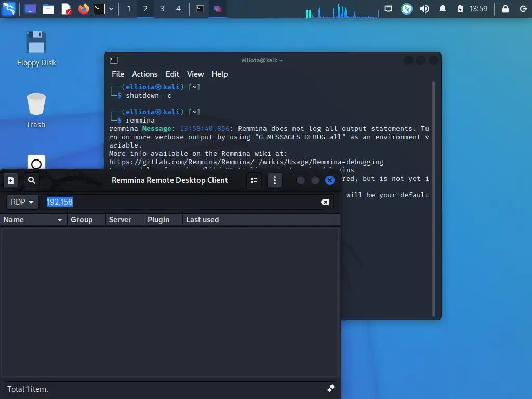Click the shutdown -c command line

coord(149,96)
